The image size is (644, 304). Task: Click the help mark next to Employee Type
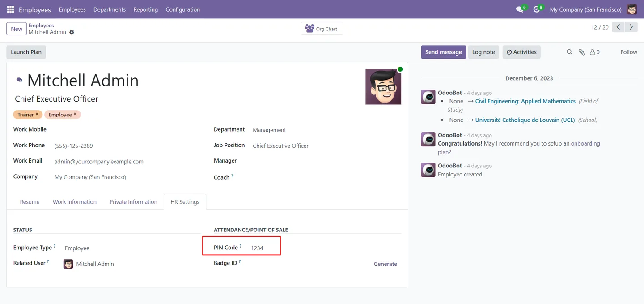tap(55, 246)
